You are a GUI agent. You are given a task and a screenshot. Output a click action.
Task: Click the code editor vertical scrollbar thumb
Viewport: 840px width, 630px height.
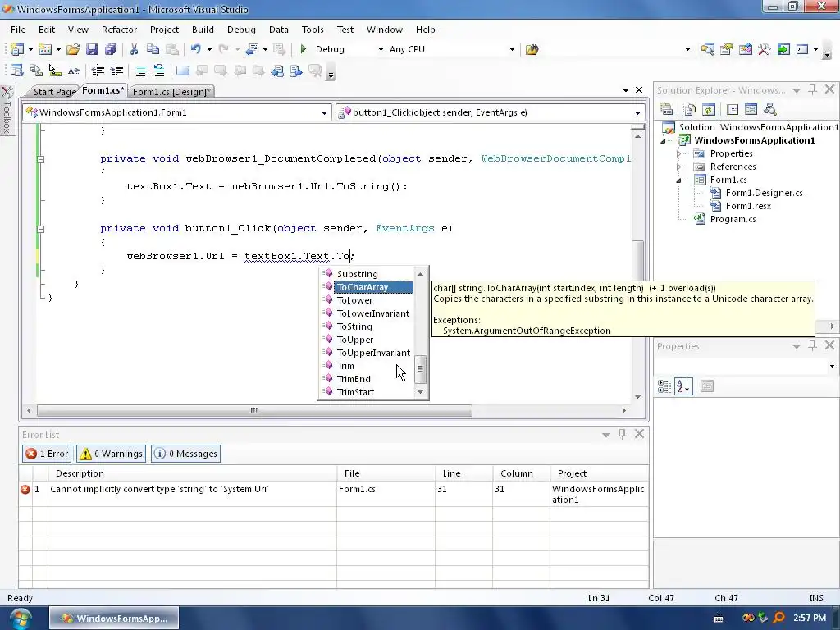[637, 260]
